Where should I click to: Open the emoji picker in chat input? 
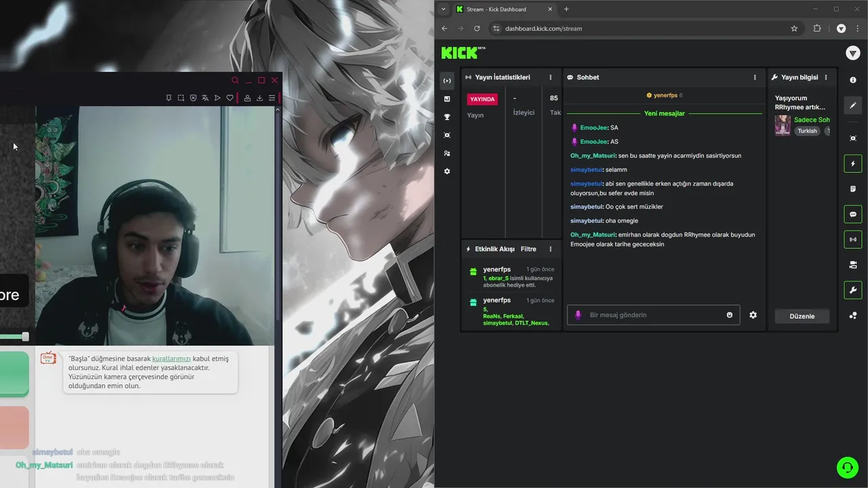pyautogui.click(x=730, y=315)
